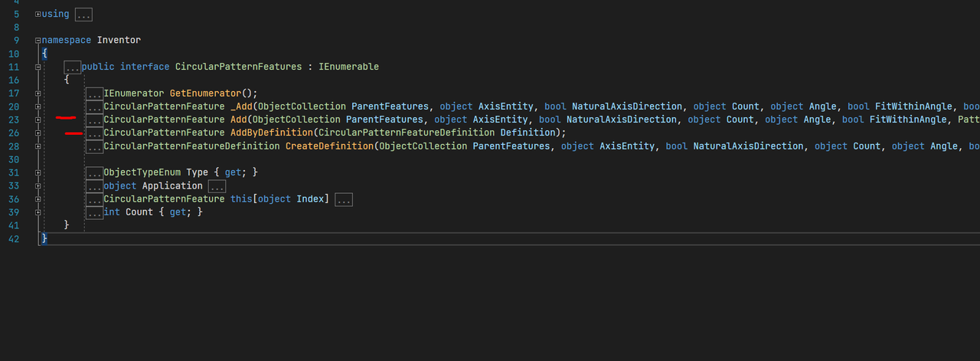Image resolution: width=980 pixels, height=361 pixels.
Task: Open ellipsis box before AddByDefinition method
Action: point(94,133)
